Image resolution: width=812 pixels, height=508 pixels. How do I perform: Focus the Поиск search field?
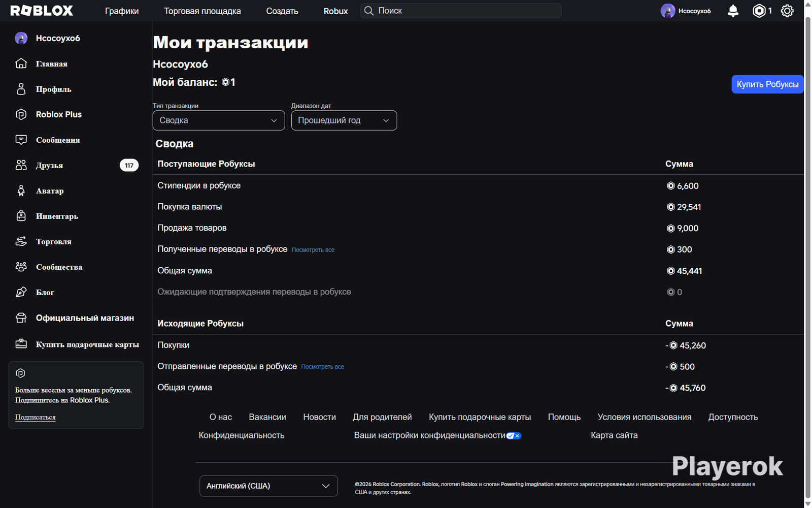click(461, 11)
